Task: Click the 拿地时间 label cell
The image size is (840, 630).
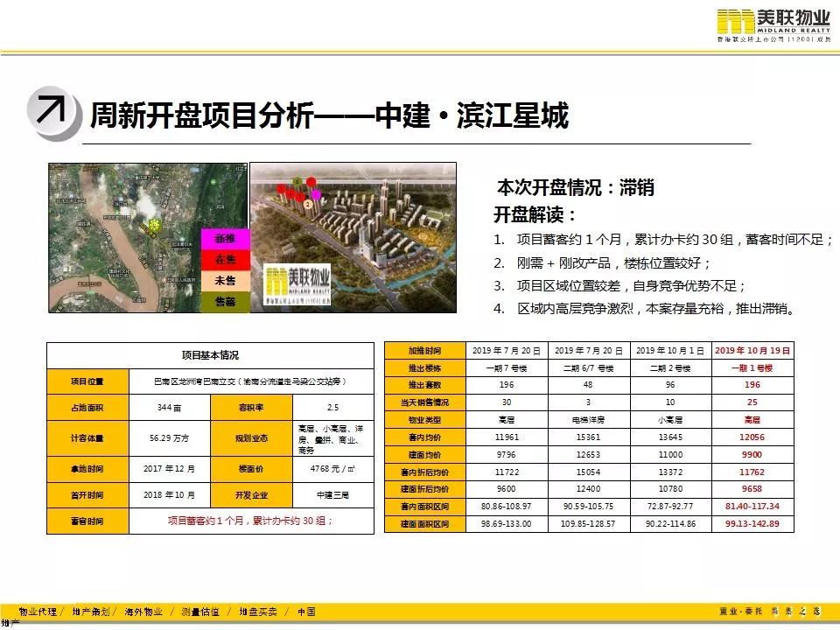Action: click(x=87, y=469)
